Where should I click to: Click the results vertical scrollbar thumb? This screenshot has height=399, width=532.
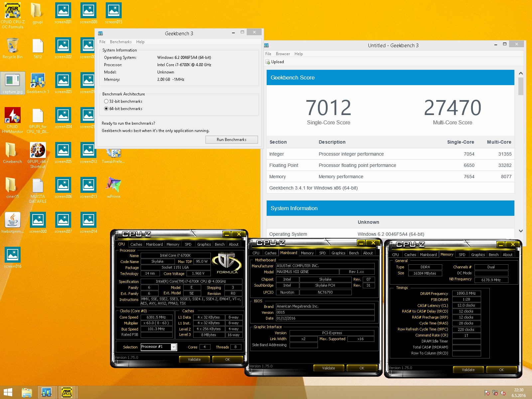coord(521,86)
